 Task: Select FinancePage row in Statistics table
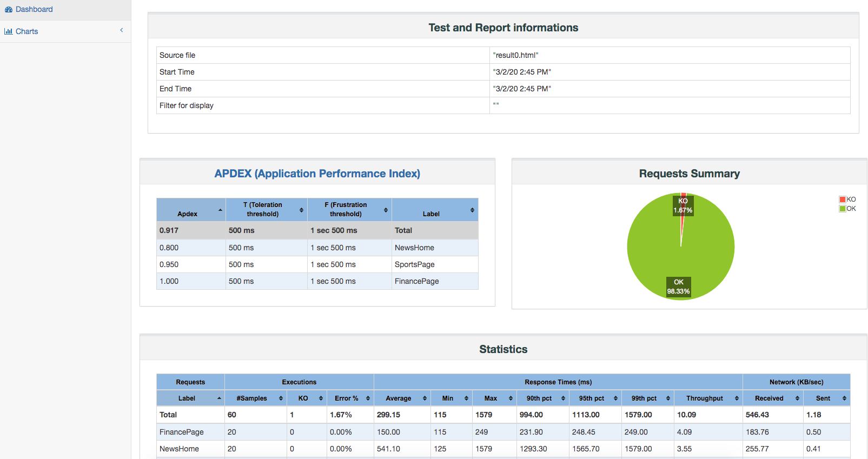503,432
